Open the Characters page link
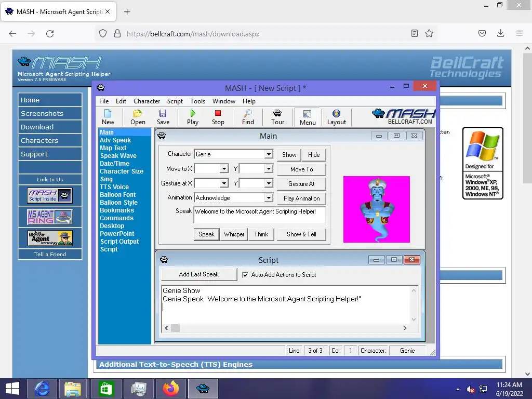The width and height of the screenshot is (532, 399). click(50, 140)
